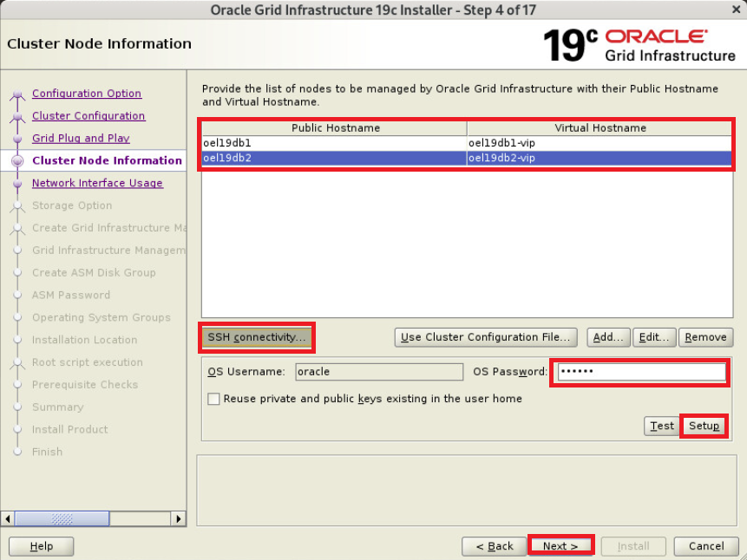Click the oel19db1-vip virtual hostname cell

600,143
